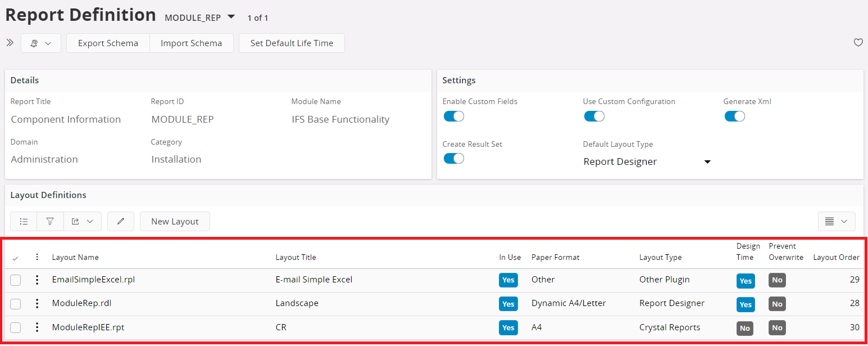
Task: Click the Export Schema button
Action: 108,43
